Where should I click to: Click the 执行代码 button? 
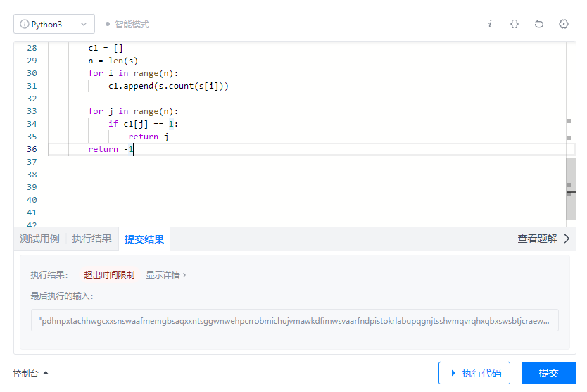click(x=474, y=373)
